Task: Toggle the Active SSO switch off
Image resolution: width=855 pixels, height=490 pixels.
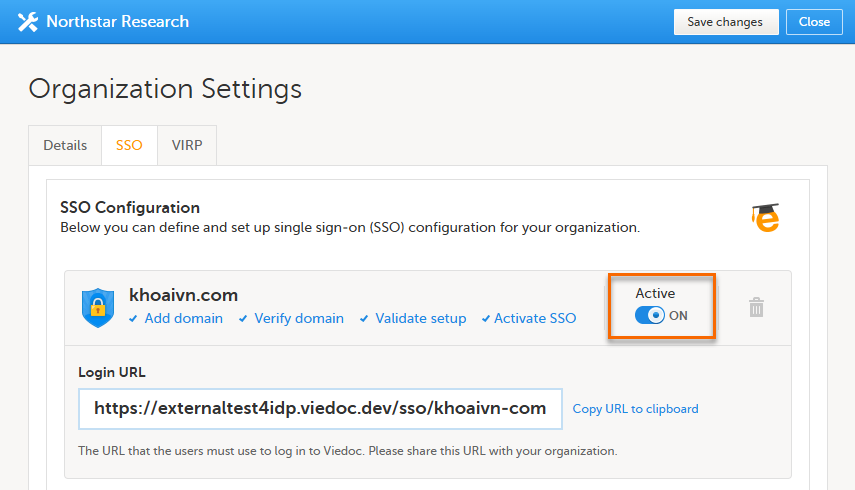Action: pyautogui.click(x=650, y=316)
